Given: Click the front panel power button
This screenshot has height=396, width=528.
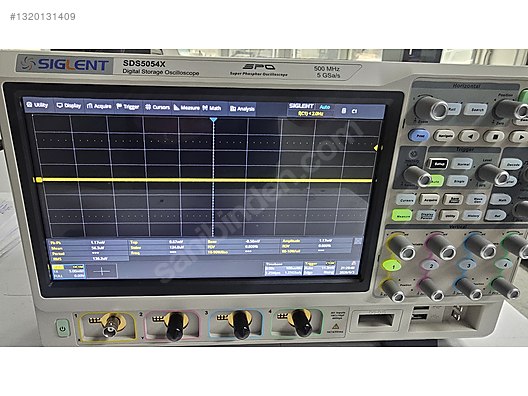Looking at the screenshot, I should pyautogui.click(x=63, y=328).
